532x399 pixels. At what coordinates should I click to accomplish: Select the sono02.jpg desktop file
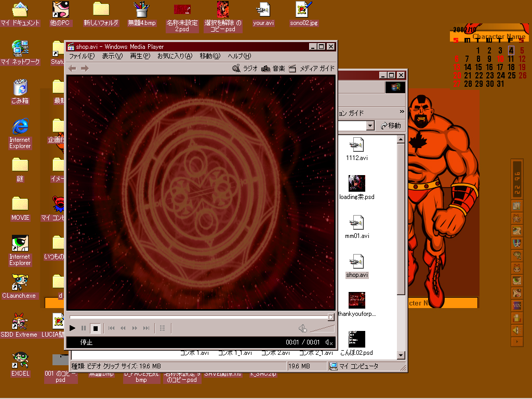pos(303,14)
